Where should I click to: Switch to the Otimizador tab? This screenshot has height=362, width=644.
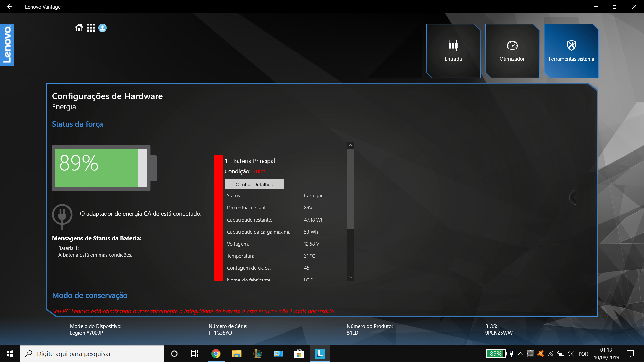tap(512, 51)
